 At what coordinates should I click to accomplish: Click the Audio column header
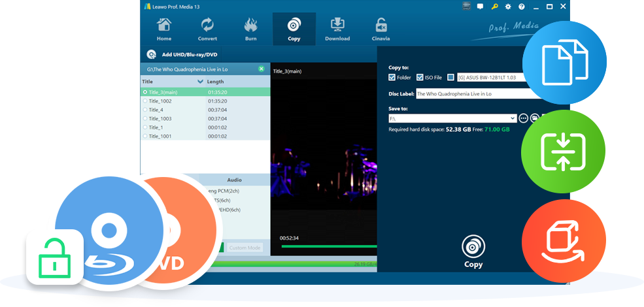235,180
